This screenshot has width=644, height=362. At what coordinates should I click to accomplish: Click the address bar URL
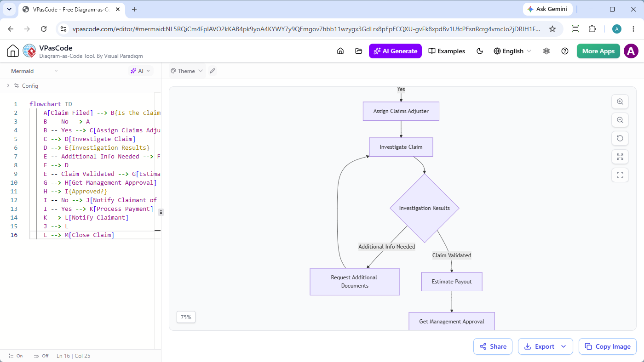(x=306, y=29)
